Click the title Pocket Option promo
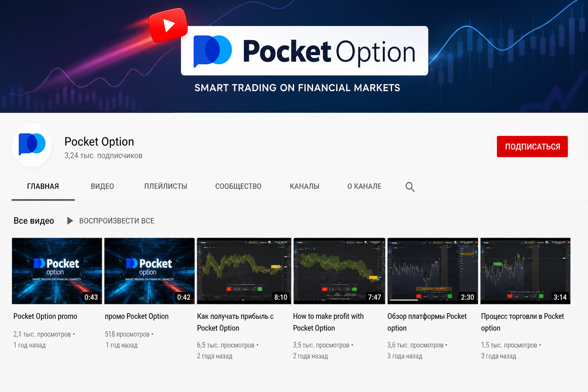The height and width of the screenshot is (392, 588). 45,316
